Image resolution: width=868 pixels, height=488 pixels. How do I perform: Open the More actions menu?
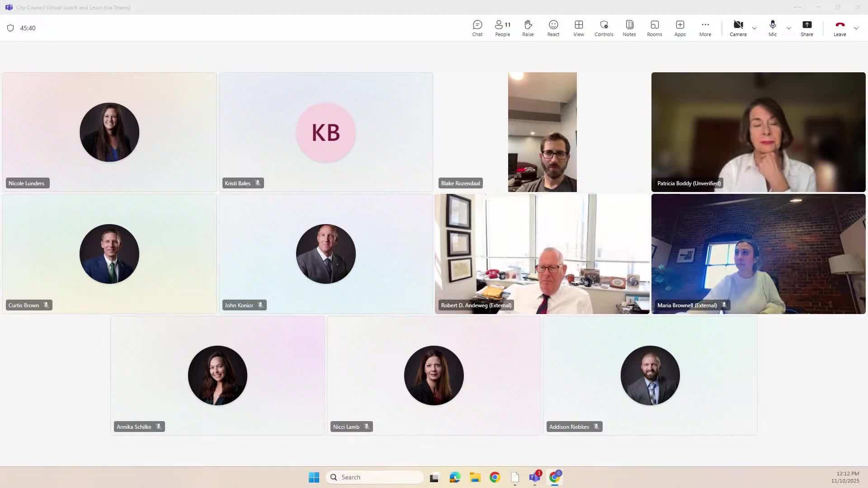(705, 28)
